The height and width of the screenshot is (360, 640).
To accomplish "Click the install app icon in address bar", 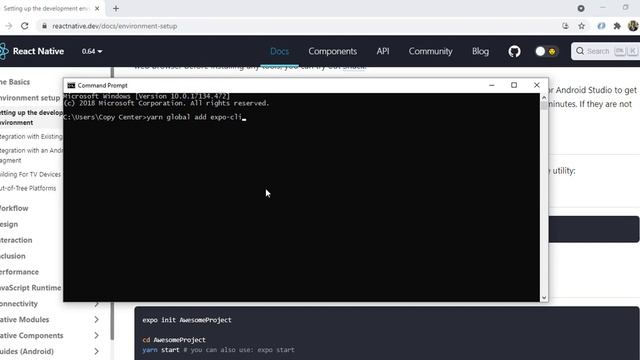I will (x=565, y=26).
